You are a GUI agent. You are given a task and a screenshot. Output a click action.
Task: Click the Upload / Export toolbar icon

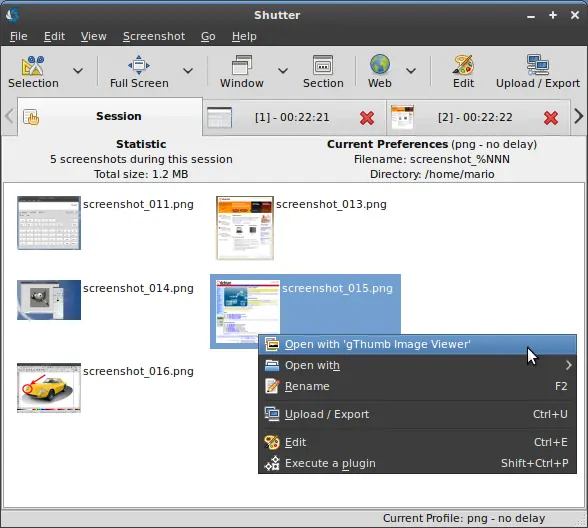click(x=538, y=65)
